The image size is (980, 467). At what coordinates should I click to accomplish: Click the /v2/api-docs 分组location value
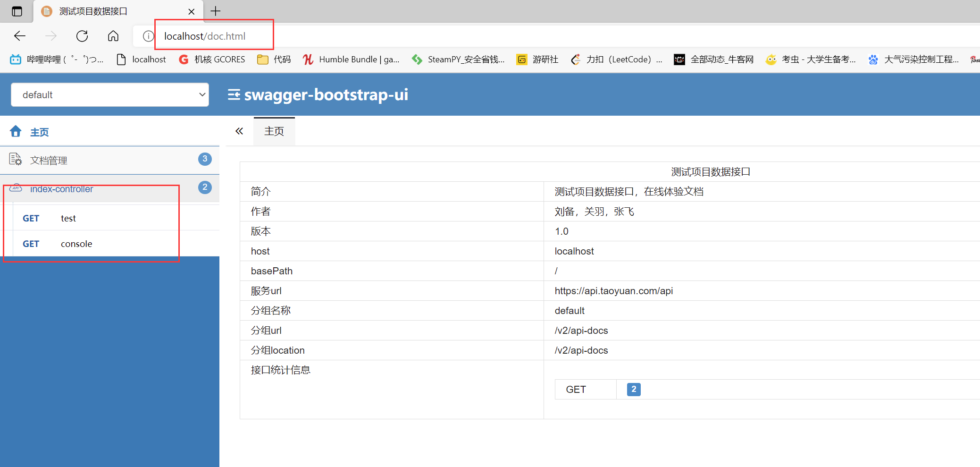click(x=581, y=350)
